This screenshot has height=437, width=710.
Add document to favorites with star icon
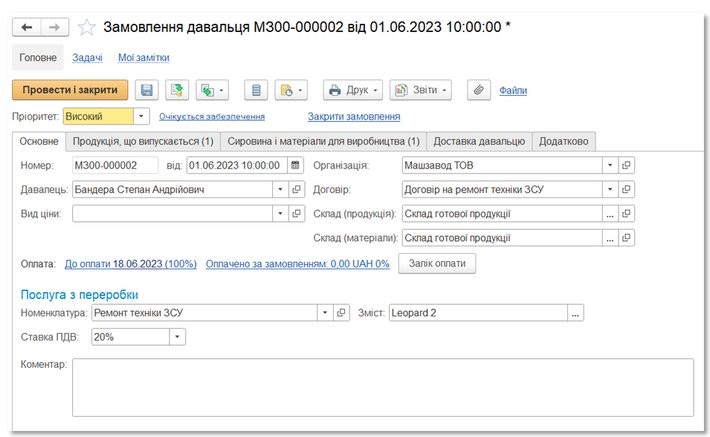pos(87,27)
